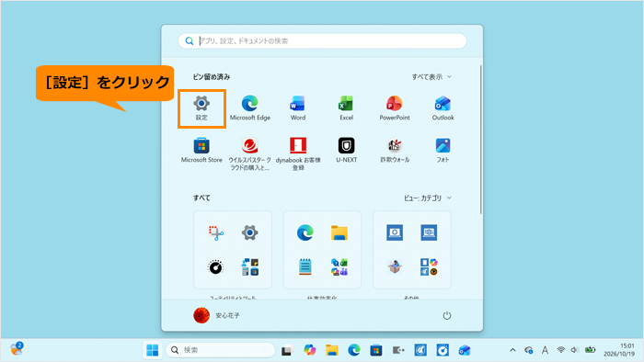Open File Explorer in the productivity category
644x362 pixels.
pos(339,232)
